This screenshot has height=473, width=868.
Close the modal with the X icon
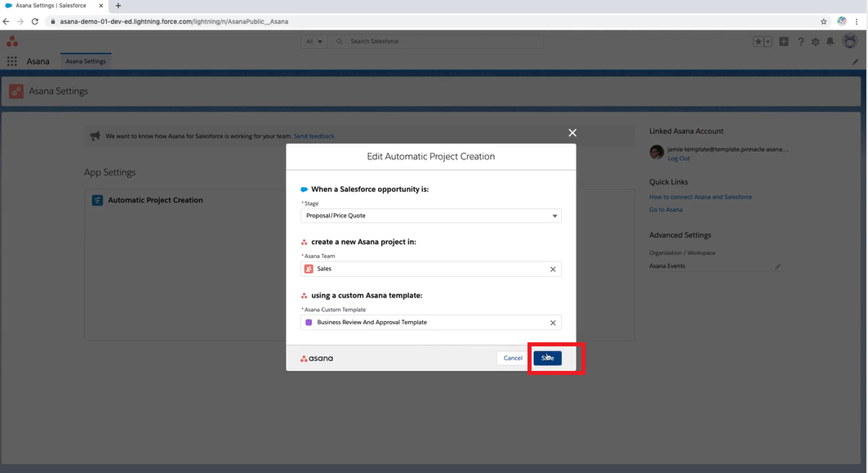pos(572,132)
